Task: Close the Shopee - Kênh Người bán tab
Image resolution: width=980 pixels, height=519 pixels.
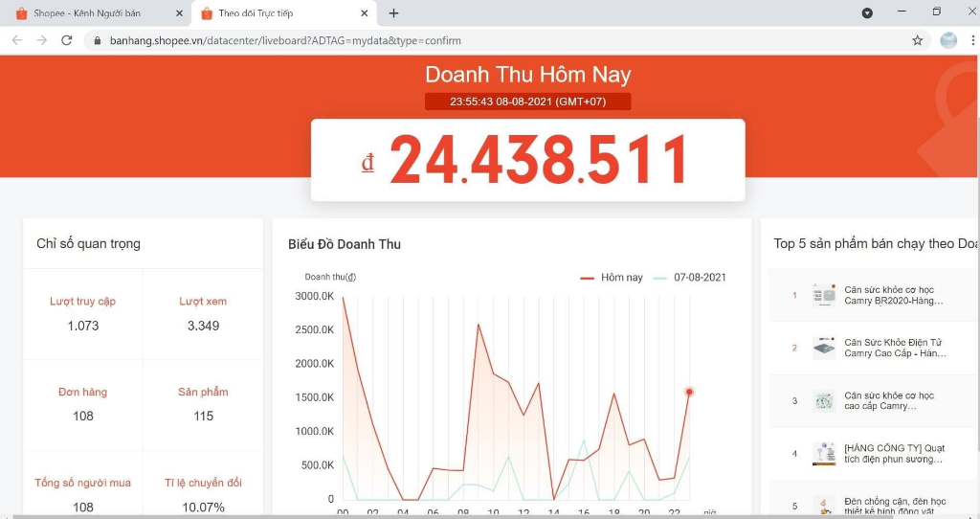Action: 179,13
